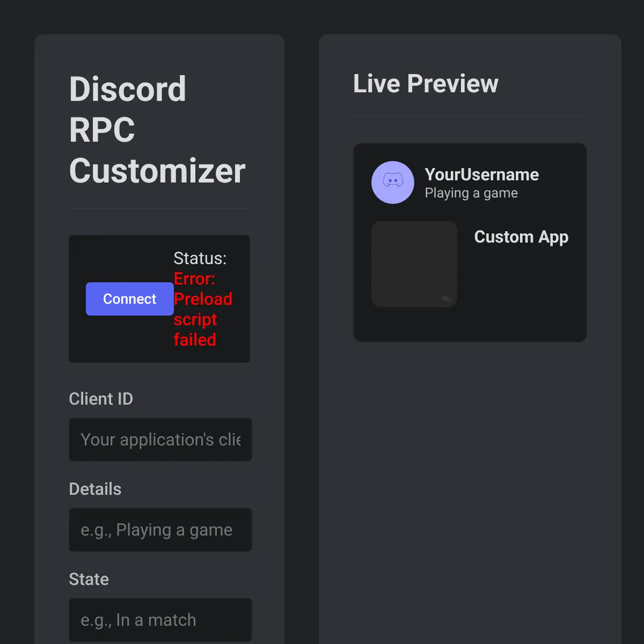Click the purple circular avatar in Live Preview
Image resolution: width=644 pixels, height=644 pixels.
(393, 182)
